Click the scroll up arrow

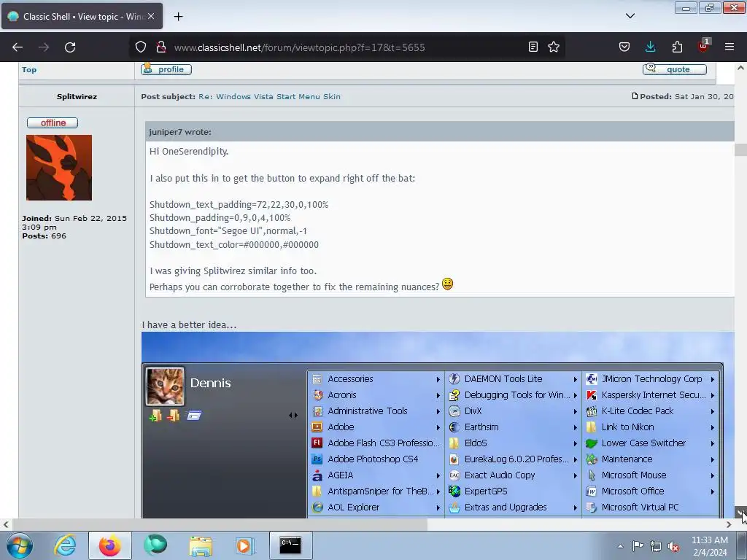tap(740, 68)
